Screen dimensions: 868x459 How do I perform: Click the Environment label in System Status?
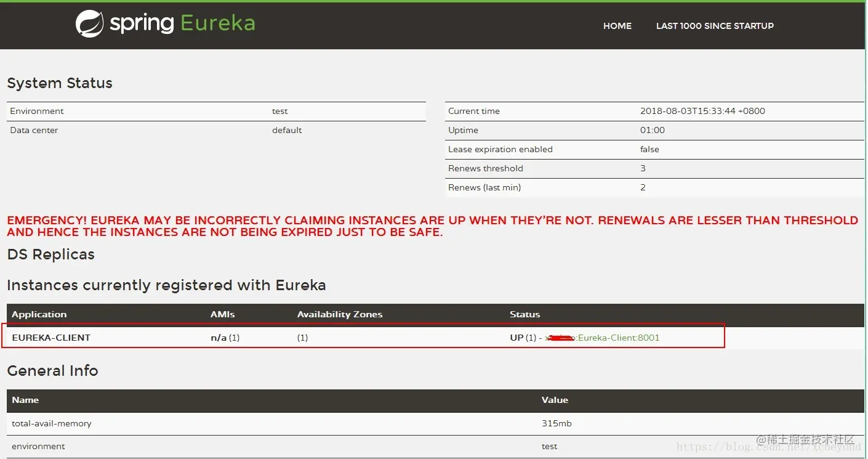[x=37, y=112]
